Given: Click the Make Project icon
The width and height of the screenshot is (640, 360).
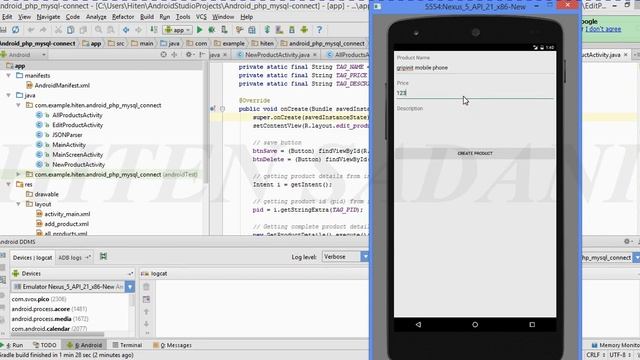Looking at the screenshot, I should [154, 30].
